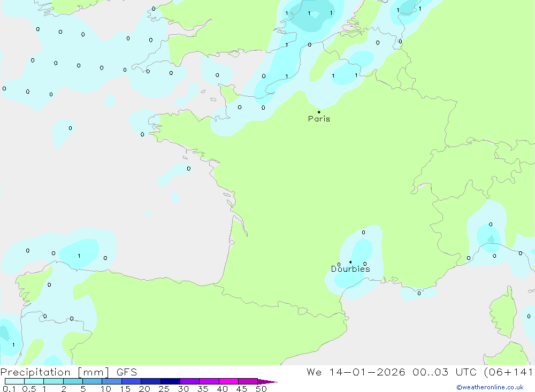The width and height of the screenshot is (535, 392).
Task: Pick the legend swatch between 1 and 2
Action: pos(53,381)
